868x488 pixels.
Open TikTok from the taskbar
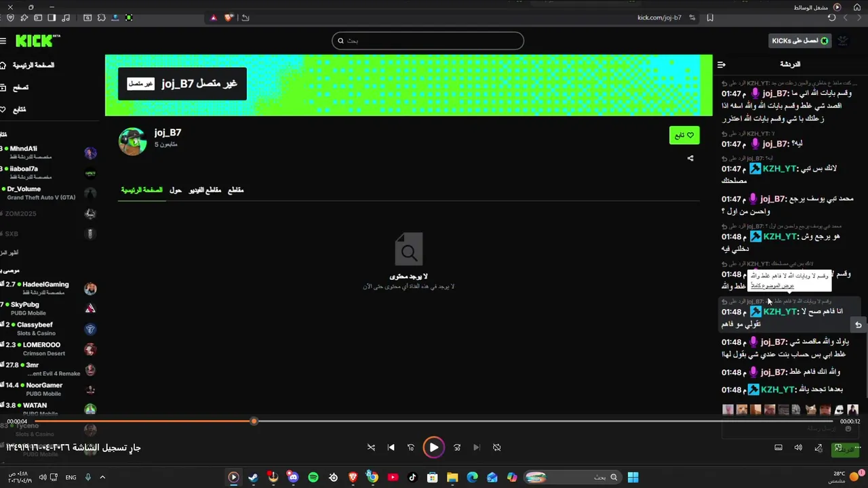(x=412, y=477)
